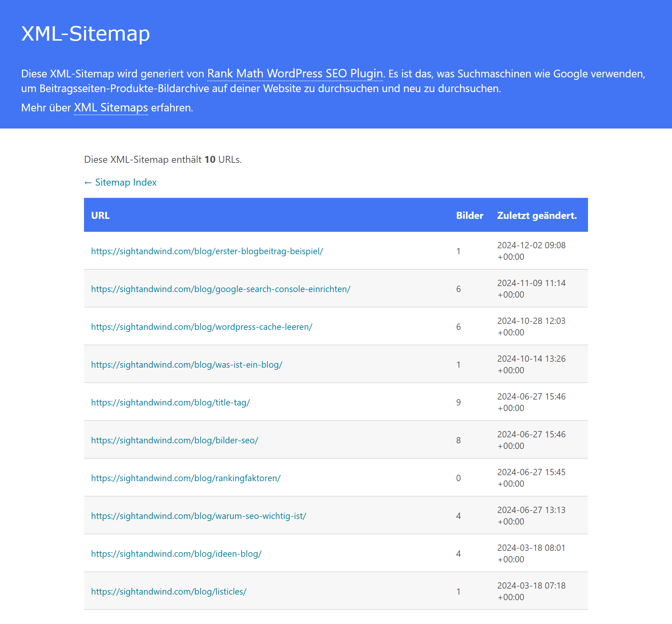
Task: Visit the title-tag blog URL
Action: point(170,402)
